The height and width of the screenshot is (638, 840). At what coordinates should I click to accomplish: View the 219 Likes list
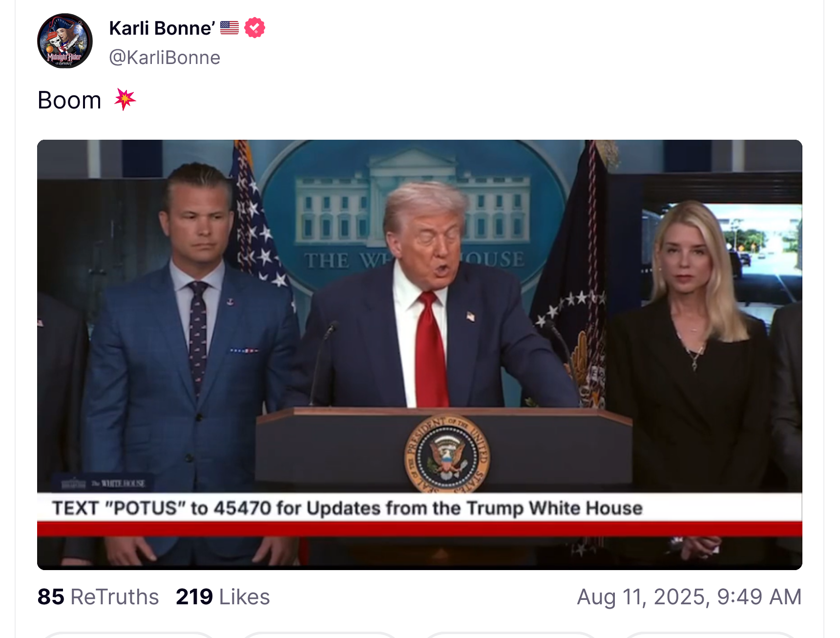223,596
